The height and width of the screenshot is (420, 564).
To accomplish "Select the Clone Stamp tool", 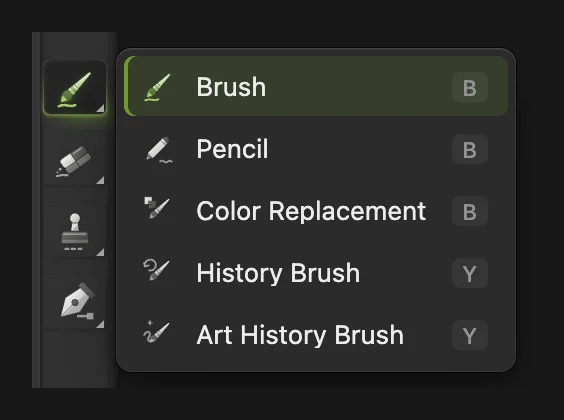I will point(75,232).
